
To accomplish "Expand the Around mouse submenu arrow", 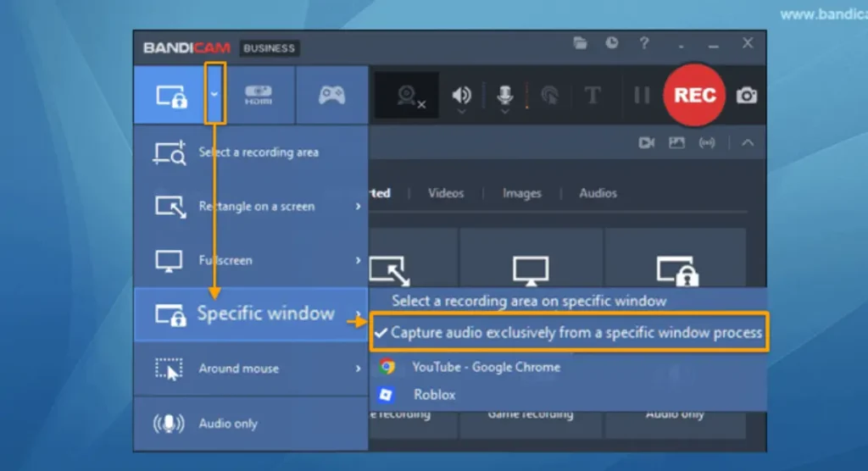I will click(x=359, y=368).
